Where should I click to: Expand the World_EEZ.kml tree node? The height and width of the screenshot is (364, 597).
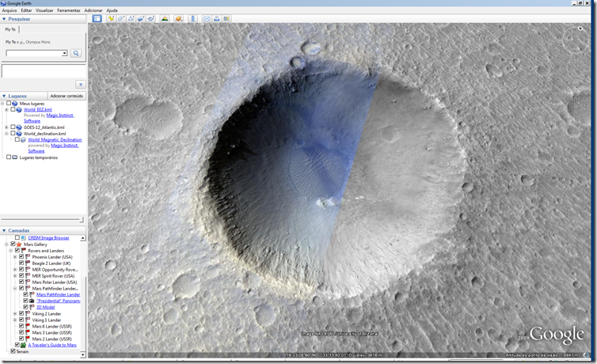(x=6, y=109)
